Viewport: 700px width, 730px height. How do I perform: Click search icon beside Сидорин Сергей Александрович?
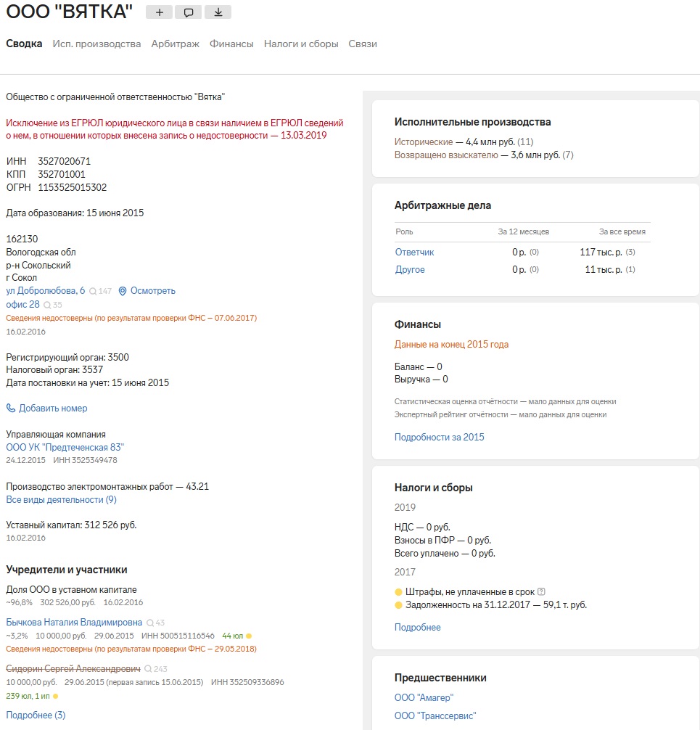coord(149,669)
